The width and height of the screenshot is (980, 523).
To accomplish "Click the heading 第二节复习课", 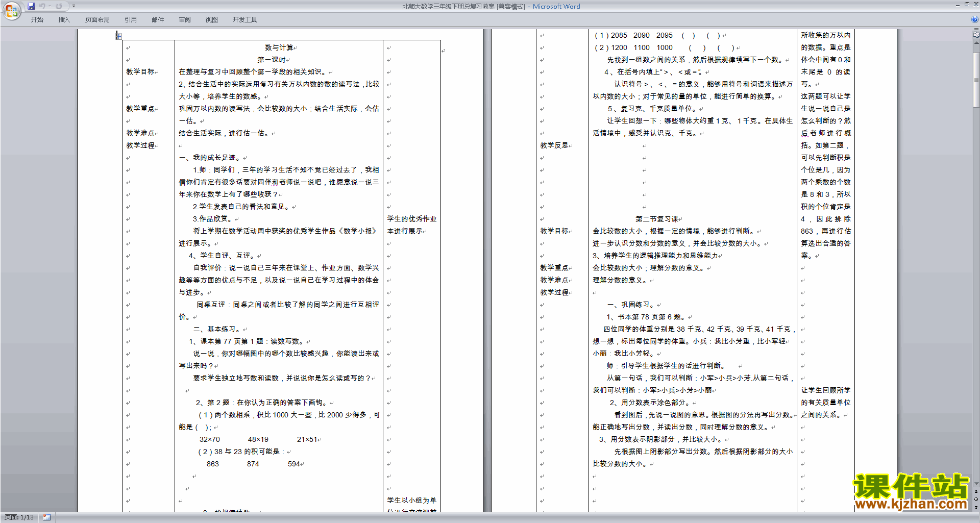I will point(657,219).
